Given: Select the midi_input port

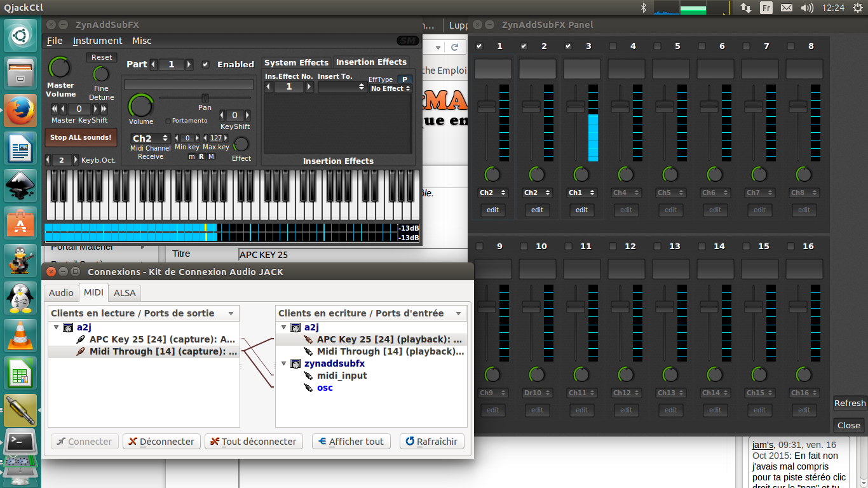Looking at the screenshot, I should pyautogui.click(x=342, y=376).
